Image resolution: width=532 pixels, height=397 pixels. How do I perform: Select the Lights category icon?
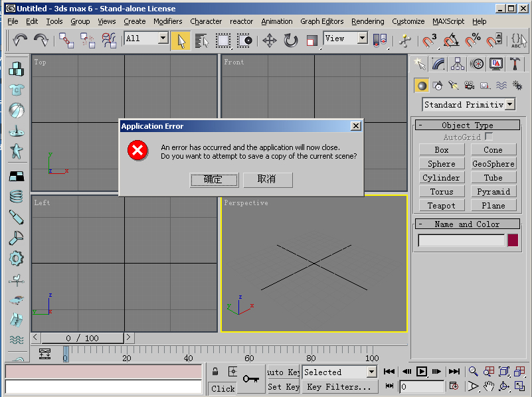(453, 86)
